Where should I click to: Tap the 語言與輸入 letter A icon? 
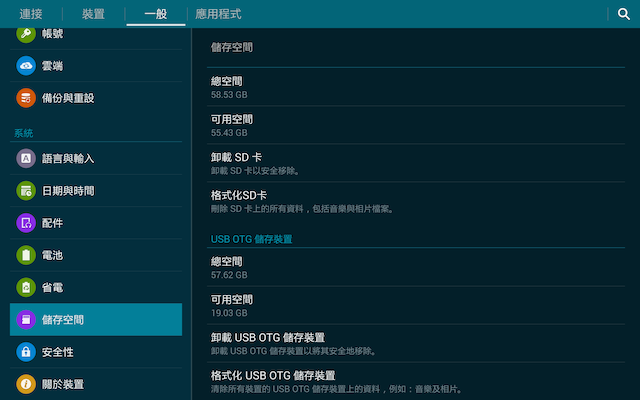[x=26, y=158]
